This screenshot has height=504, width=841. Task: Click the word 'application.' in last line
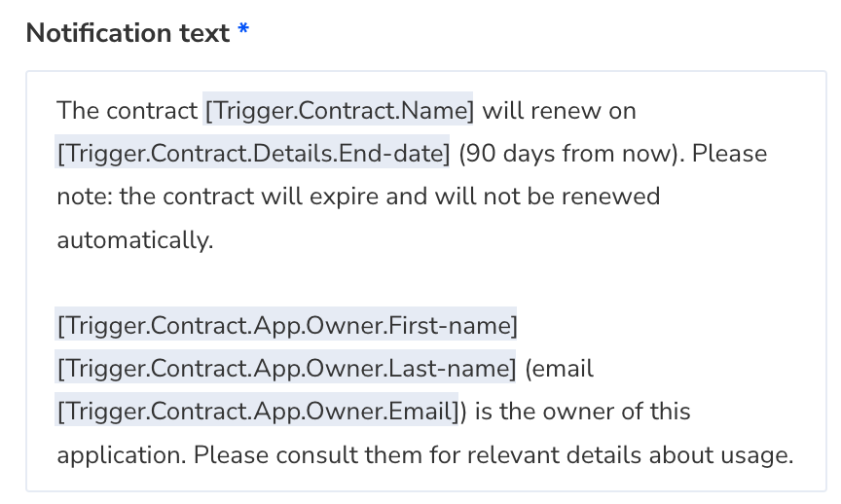122,455
